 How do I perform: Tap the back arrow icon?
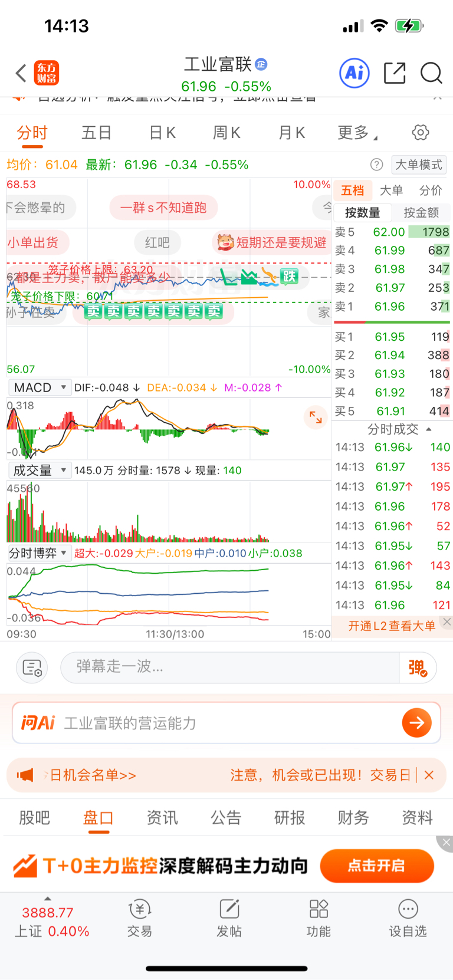coord(21,73)
